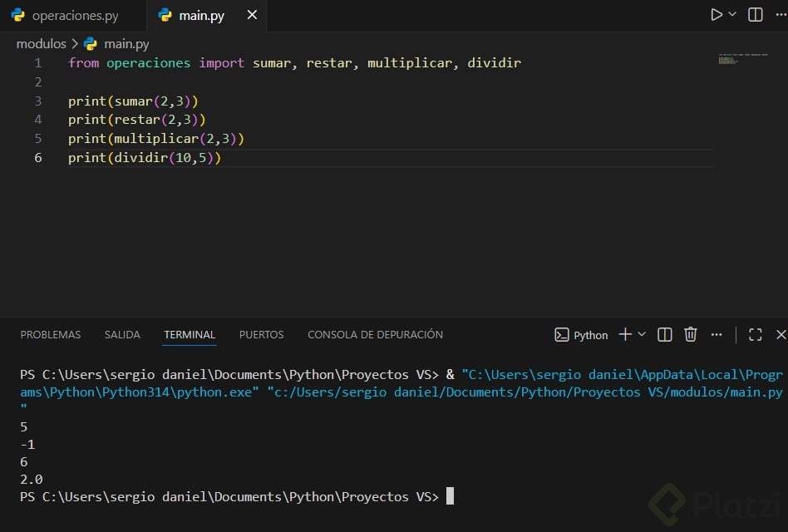Viewport: 788px width, 532px height.
Task: Run the Python file with play icon
Action: click(716, 15)
